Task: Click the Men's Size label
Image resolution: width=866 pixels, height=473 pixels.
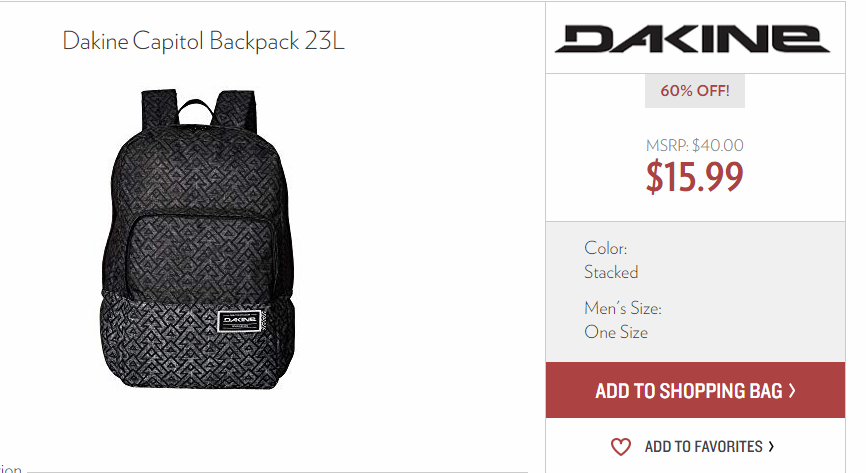Action: 623,308
